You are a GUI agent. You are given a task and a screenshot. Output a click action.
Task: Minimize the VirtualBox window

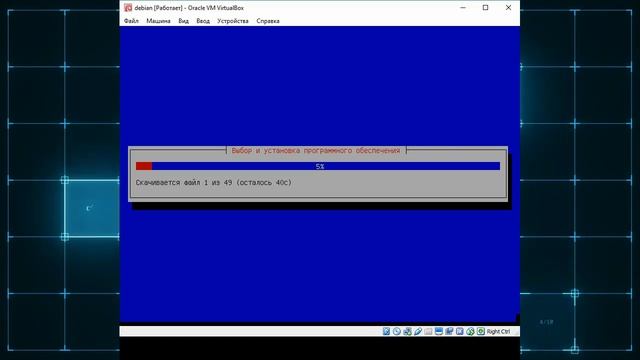463,8
